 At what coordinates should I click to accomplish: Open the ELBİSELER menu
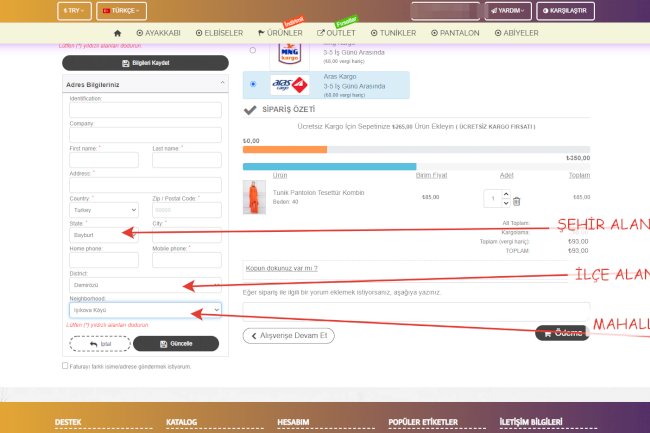tap(219, 33)
